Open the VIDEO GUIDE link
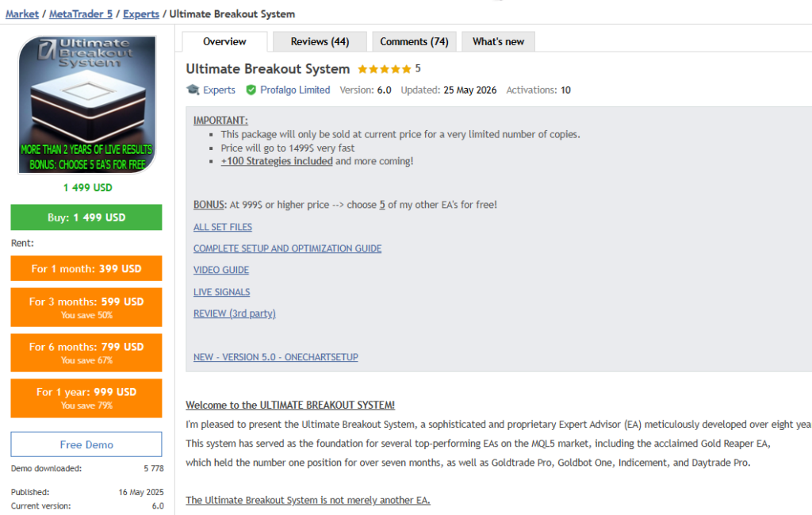The height and width of the screenshot is (515, 812). [221, 270]
